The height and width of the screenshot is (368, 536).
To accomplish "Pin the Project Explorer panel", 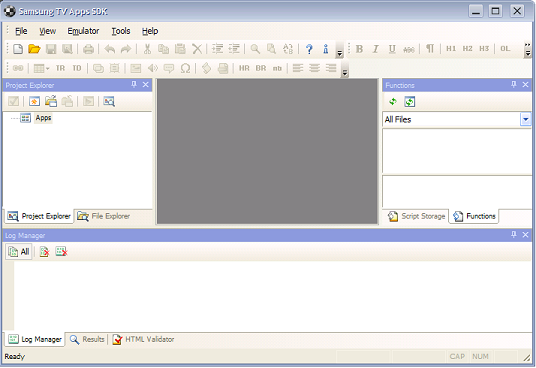I will (134, 84).
